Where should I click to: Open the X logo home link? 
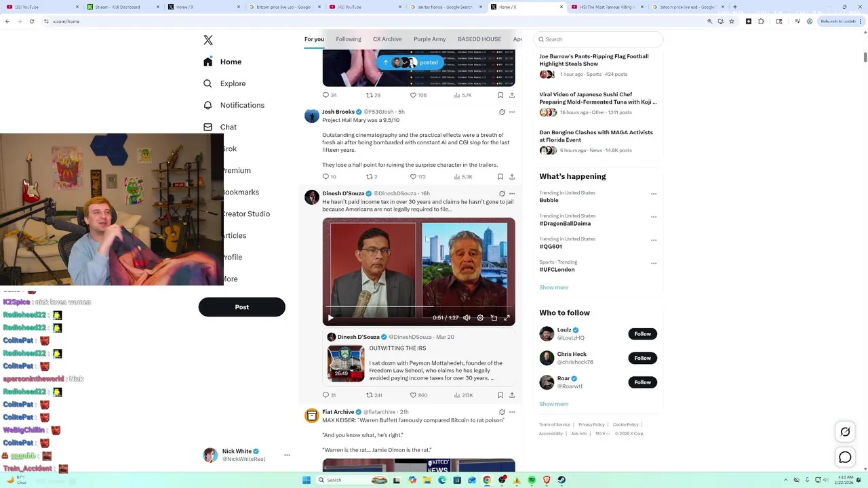[208, 41]
